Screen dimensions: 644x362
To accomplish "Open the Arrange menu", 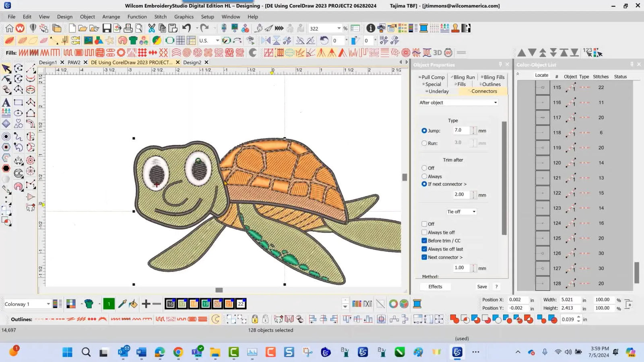I will [111, 16].
